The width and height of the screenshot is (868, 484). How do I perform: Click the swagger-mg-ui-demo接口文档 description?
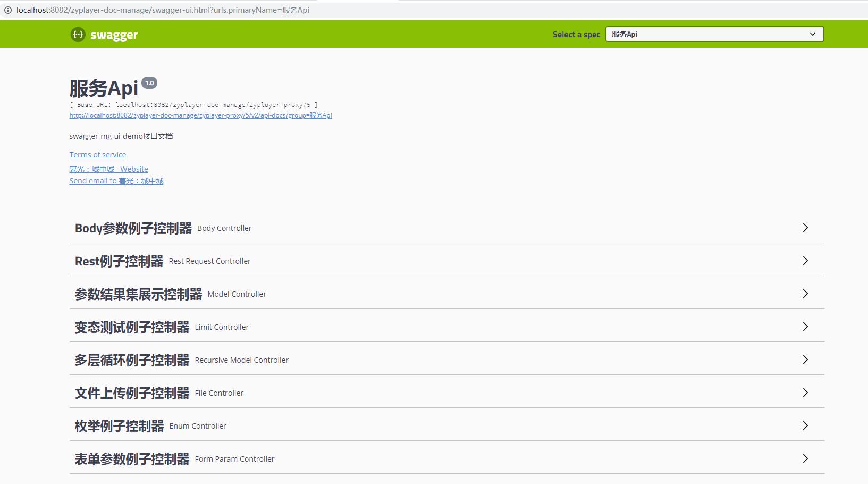click(121, 136)
